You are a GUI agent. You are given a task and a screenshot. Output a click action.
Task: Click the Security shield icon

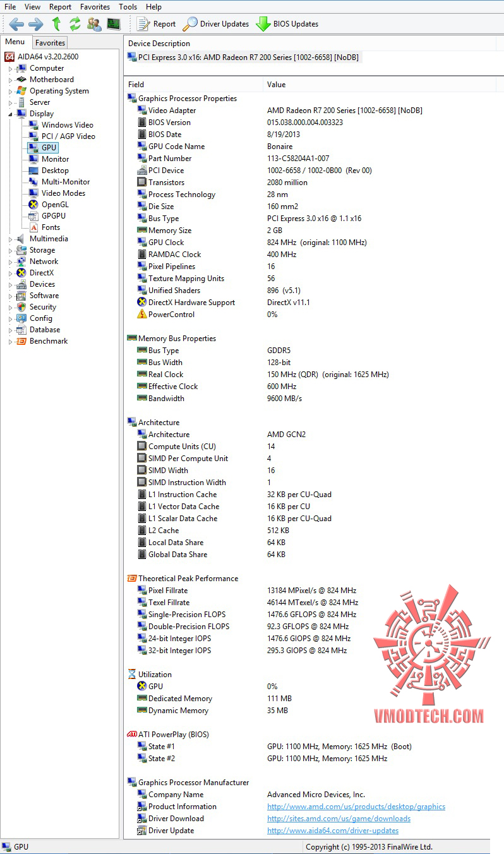tap(21, 307)
